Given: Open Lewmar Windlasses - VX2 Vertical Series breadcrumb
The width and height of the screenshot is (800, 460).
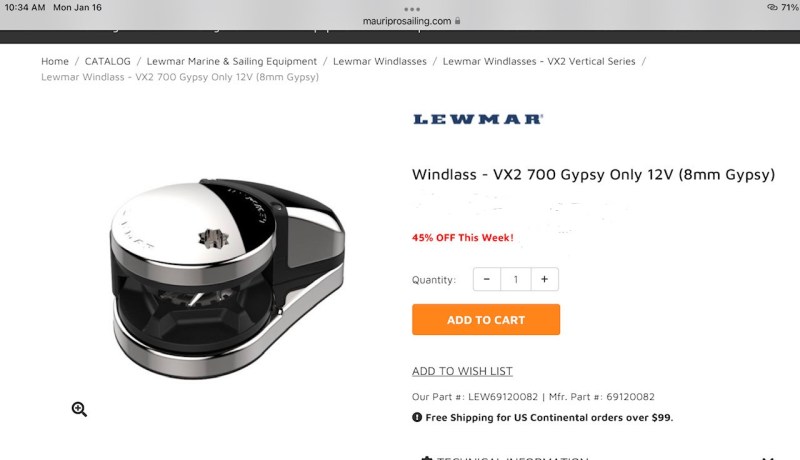Looking at the screenshot, I should (x=539, y=61).
